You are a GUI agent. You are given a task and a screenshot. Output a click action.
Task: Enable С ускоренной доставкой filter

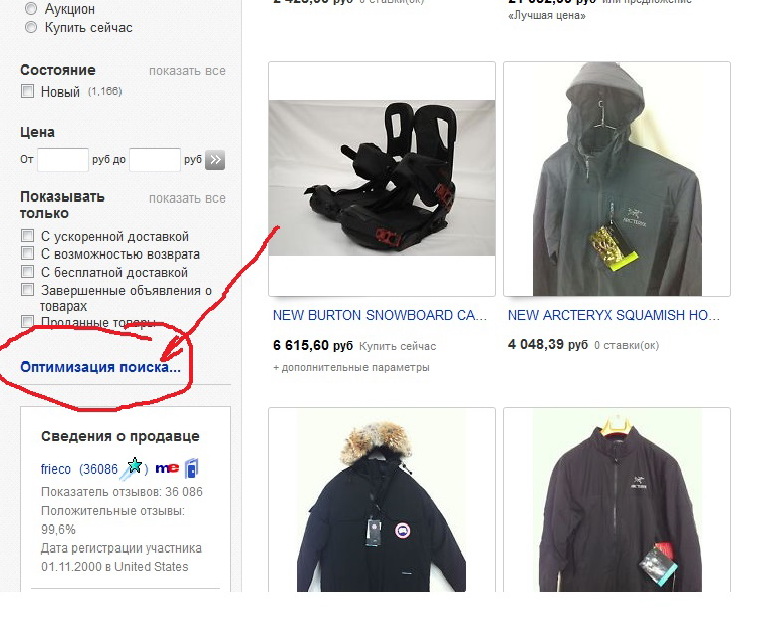[27, 236]
